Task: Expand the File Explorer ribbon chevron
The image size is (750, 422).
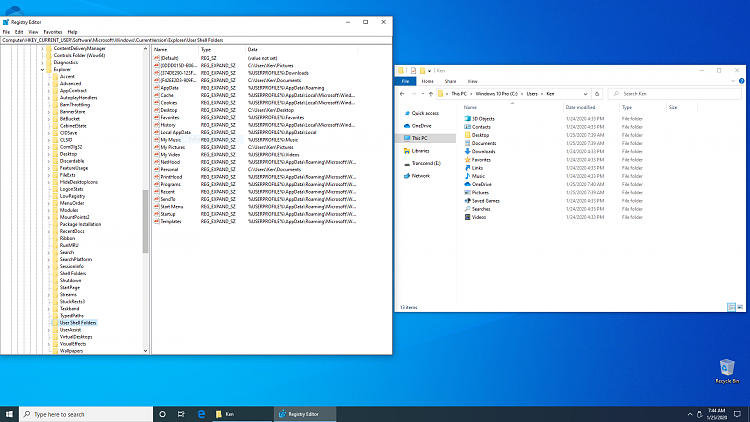Action: 733,81
